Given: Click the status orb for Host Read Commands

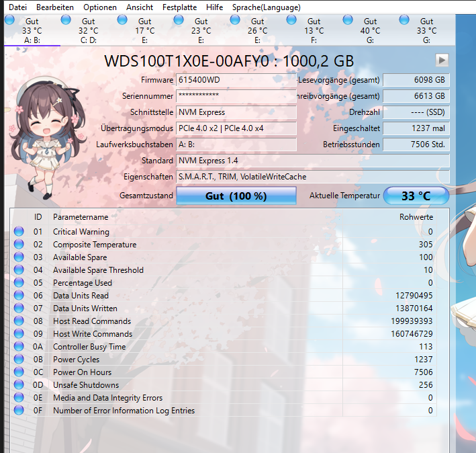Looking at the screenshot, I should pyautogui.click(x=19, y=321).
